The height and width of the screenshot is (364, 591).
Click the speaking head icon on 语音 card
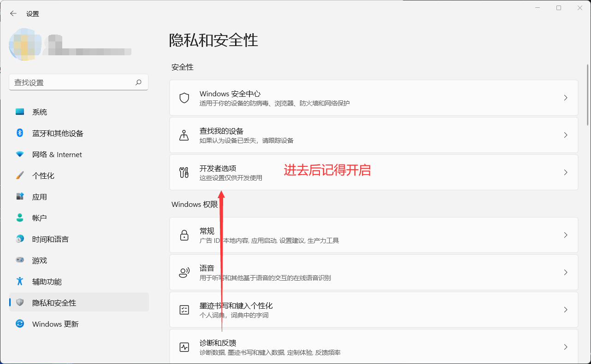[184, 272]
